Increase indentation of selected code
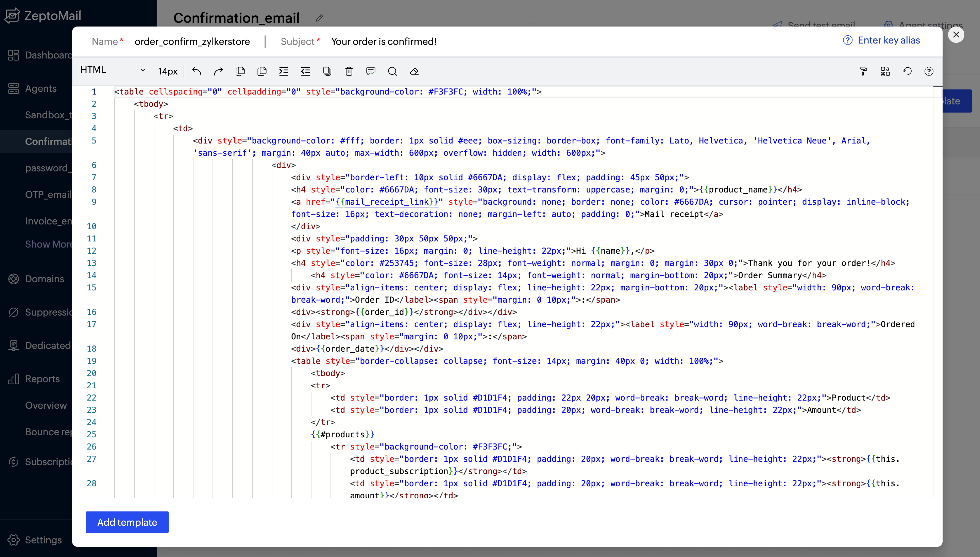Image resolution: width=980 pixels, height=557 pixels. coord(284,71)
